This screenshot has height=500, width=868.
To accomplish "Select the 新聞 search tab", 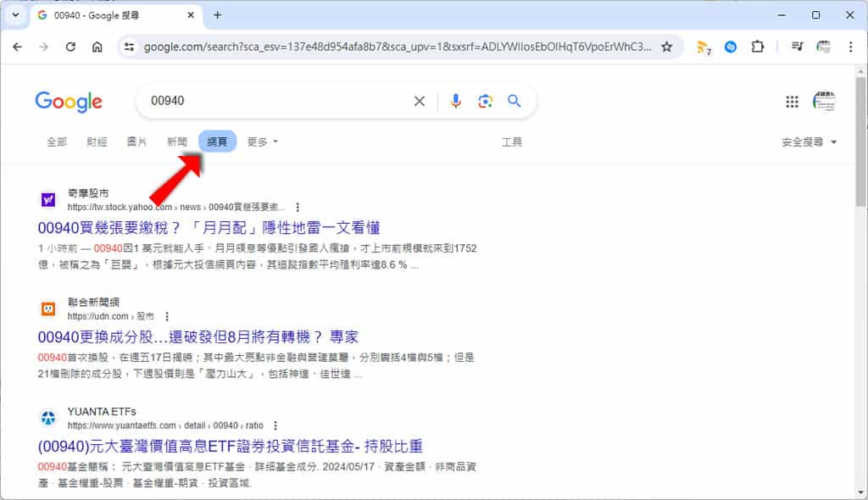I will [x=177, y=142].
